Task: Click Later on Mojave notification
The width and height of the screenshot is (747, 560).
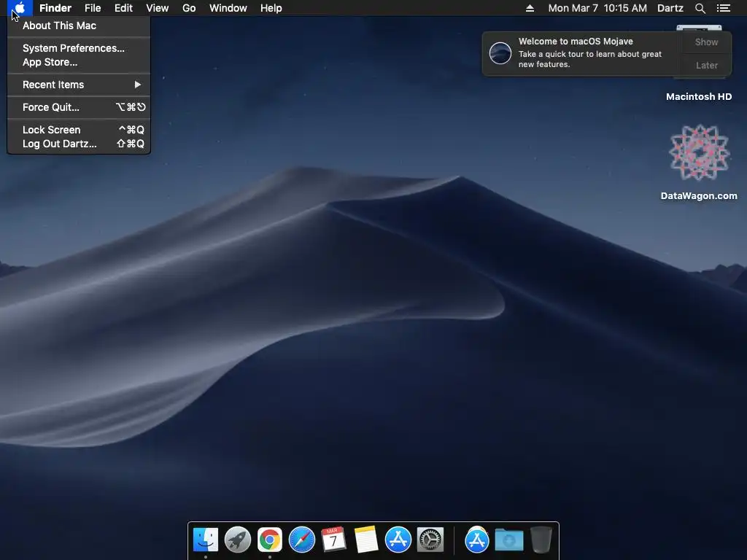Action: (x=706, y=65)
